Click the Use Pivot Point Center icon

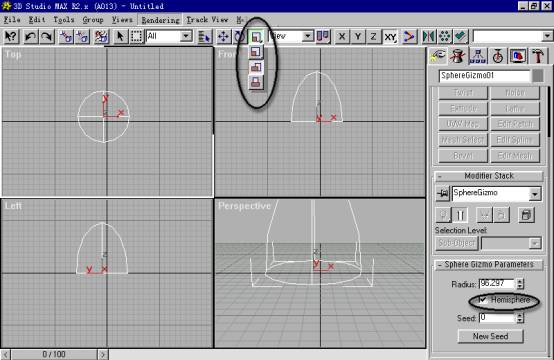(x=323, y=36)
